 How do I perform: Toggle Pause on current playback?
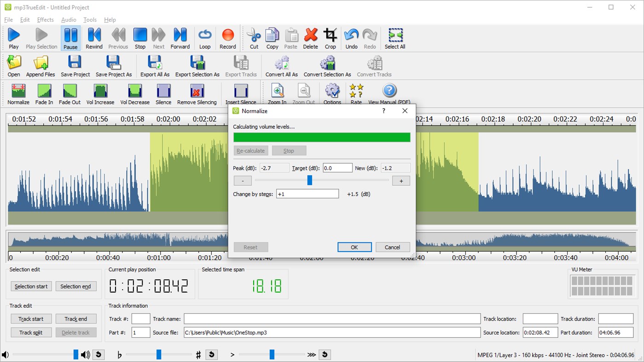70,37
